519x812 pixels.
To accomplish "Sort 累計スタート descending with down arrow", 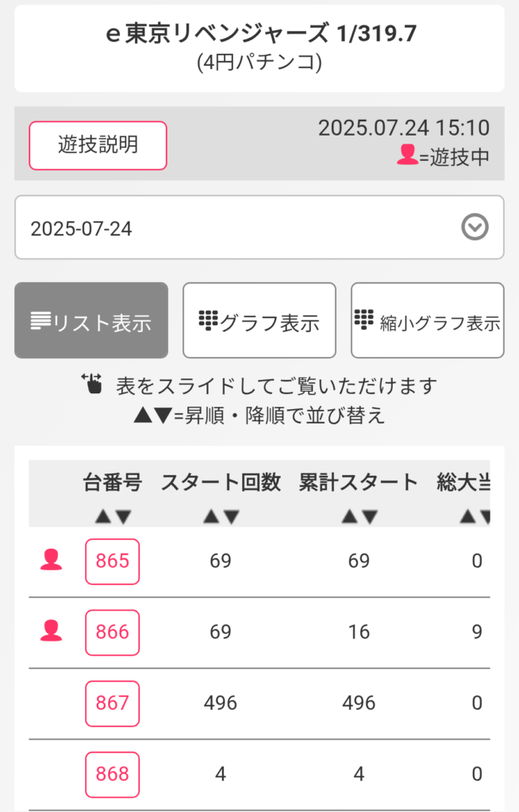I will [x=370, y=516].
